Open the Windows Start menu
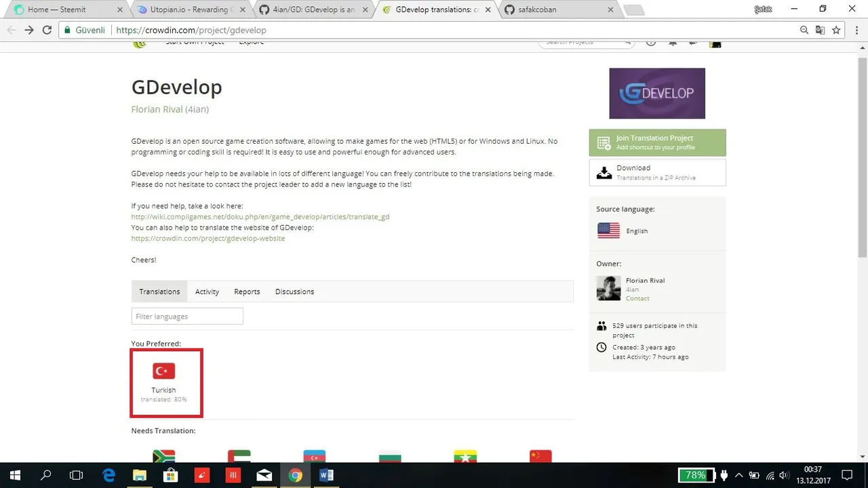The height and width of the screenshot is (488, 868). click(15, 475)
